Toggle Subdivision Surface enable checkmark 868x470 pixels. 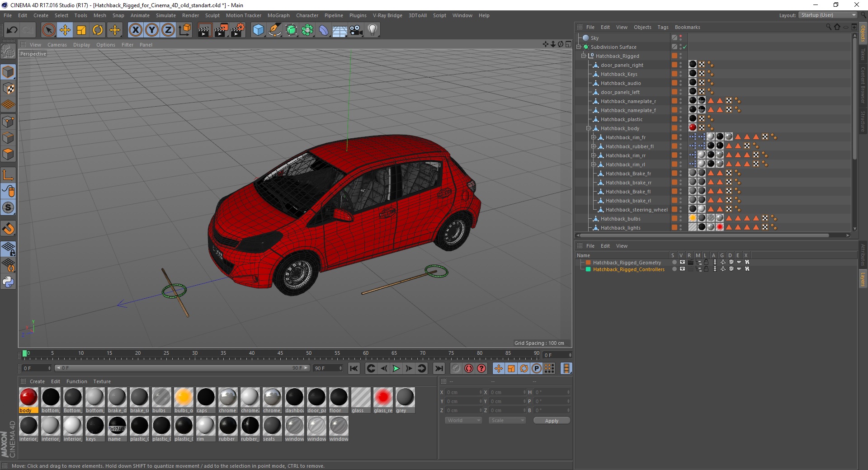pyautogui.click(x=684, y=47)
